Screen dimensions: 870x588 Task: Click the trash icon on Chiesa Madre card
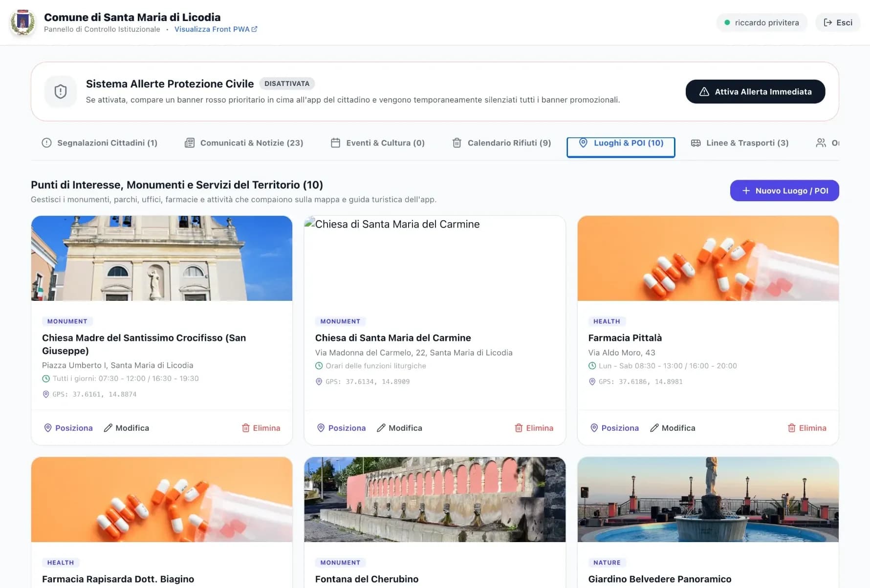click(x=246, y=428)
